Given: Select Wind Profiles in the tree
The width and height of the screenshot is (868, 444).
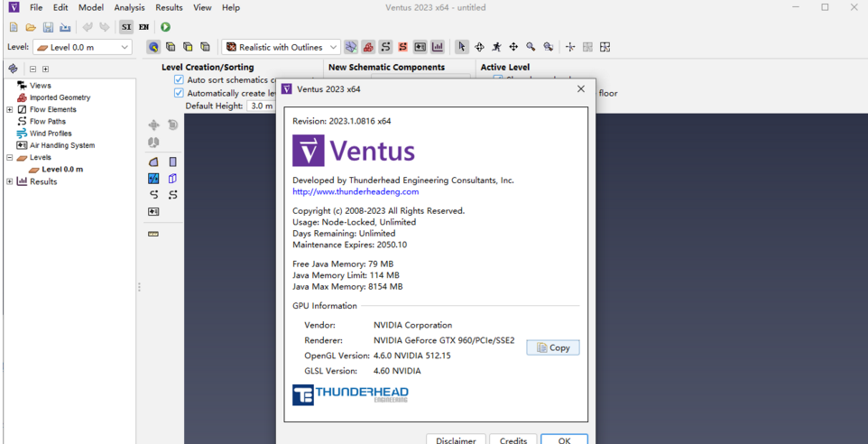Looking at the screenshot, I should [x=51, y=134].
